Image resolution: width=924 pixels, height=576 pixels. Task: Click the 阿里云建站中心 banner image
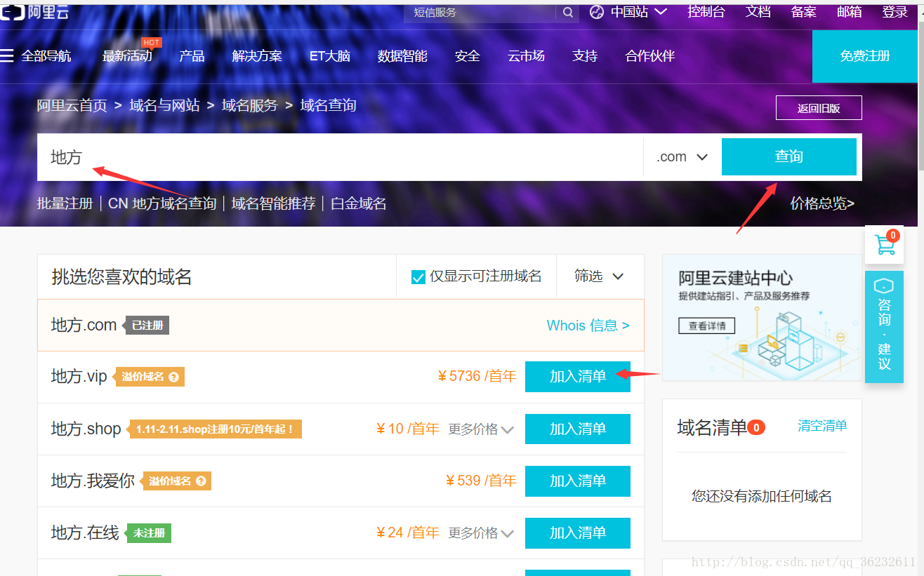coord(762,317)
